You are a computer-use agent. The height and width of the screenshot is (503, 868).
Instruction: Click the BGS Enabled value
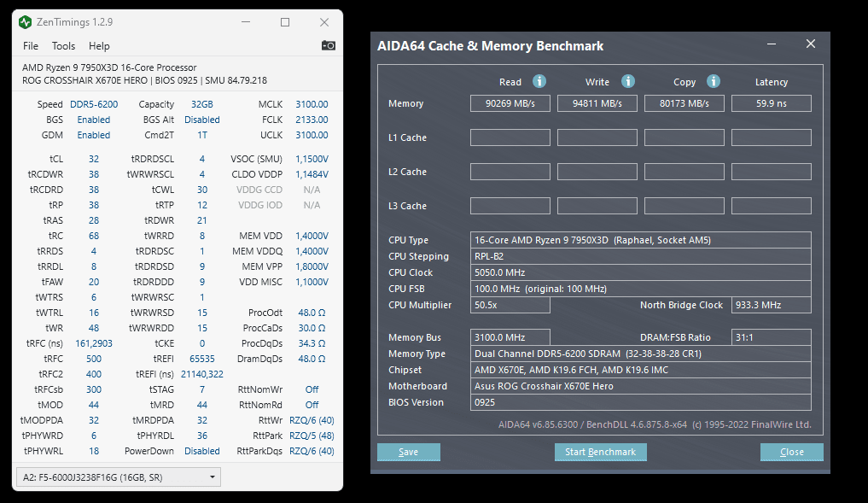click(x=94, y=120)
